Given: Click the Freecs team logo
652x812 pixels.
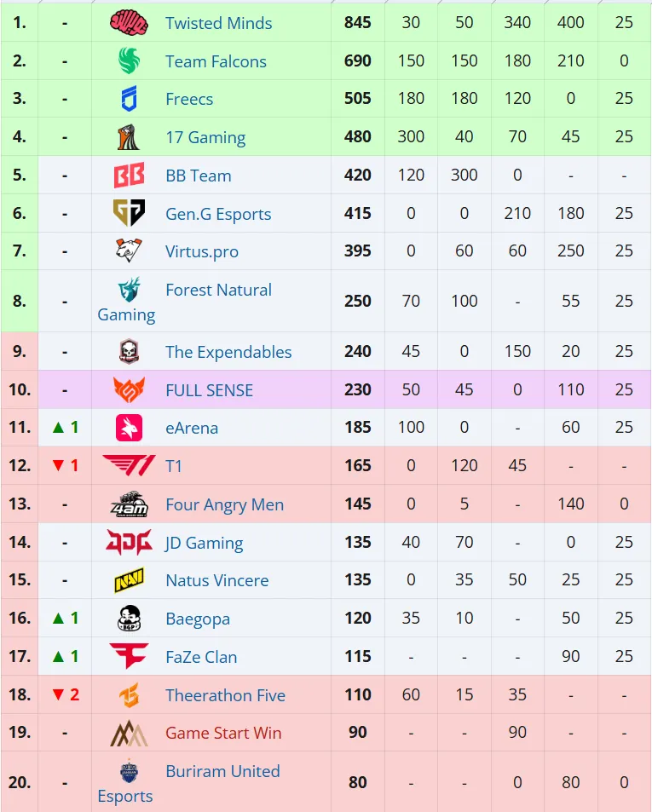Looking at the screenshot, I should pyautogui.click(x=129, y=100).
